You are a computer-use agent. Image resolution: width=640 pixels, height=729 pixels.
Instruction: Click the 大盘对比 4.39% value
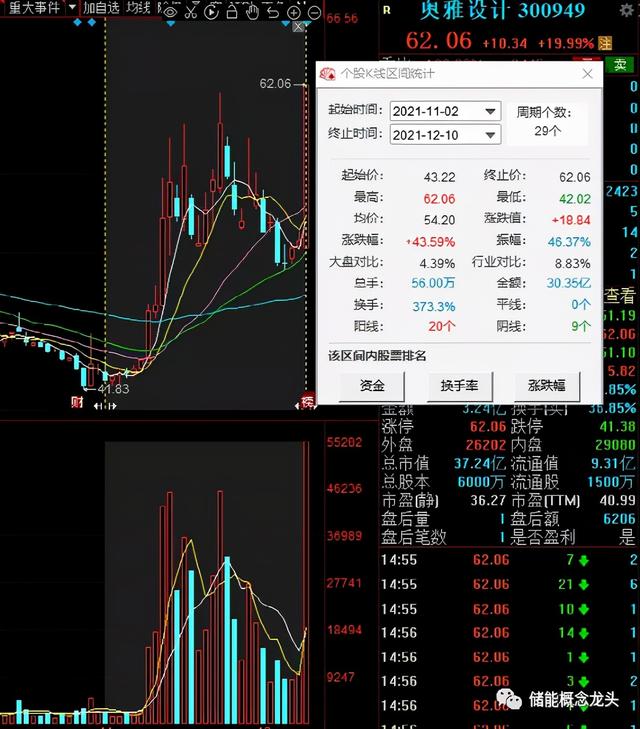pyautogui.click(x=437, y=264)
